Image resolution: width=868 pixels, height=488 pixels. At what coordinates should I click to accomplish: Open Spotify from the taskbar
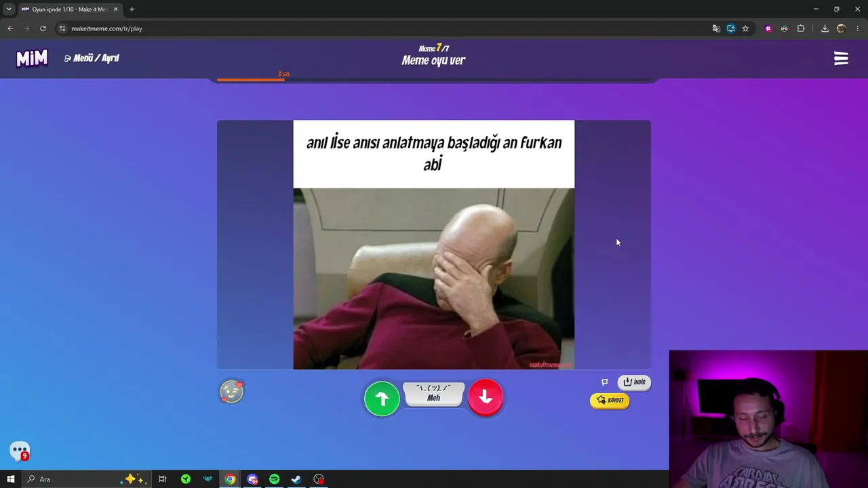pyautogui.click(x=274, y=479)
